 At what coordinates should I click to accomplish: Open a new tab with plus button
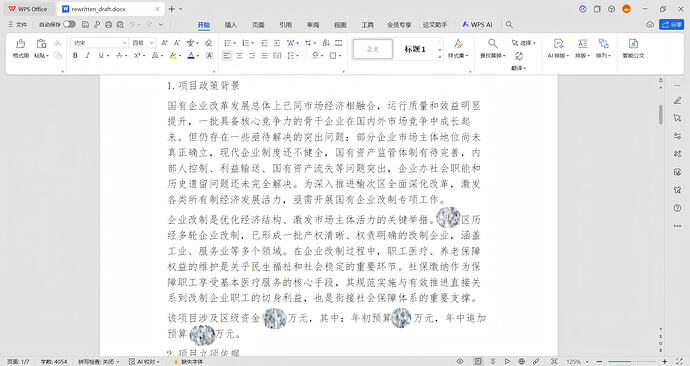[172, 9]
